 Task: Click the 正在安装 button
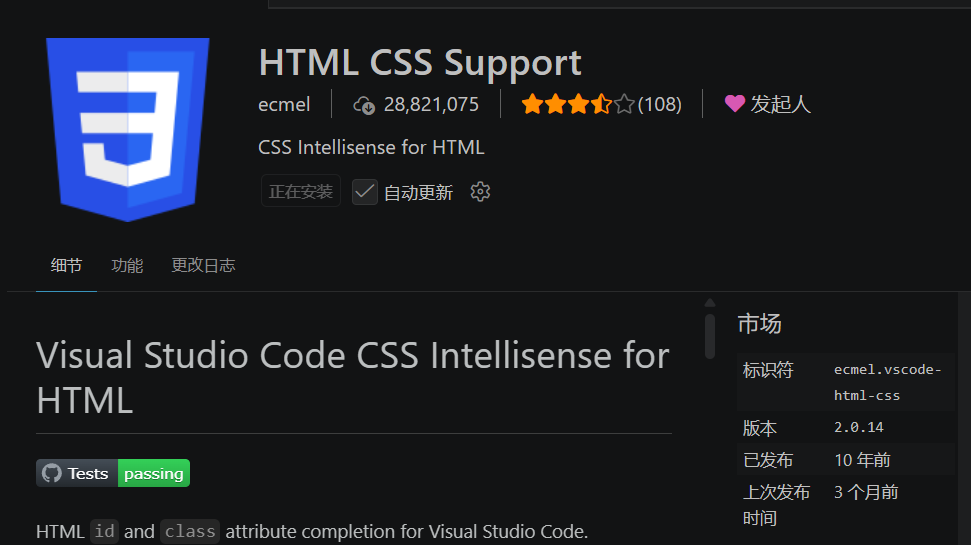click(301, 191)
